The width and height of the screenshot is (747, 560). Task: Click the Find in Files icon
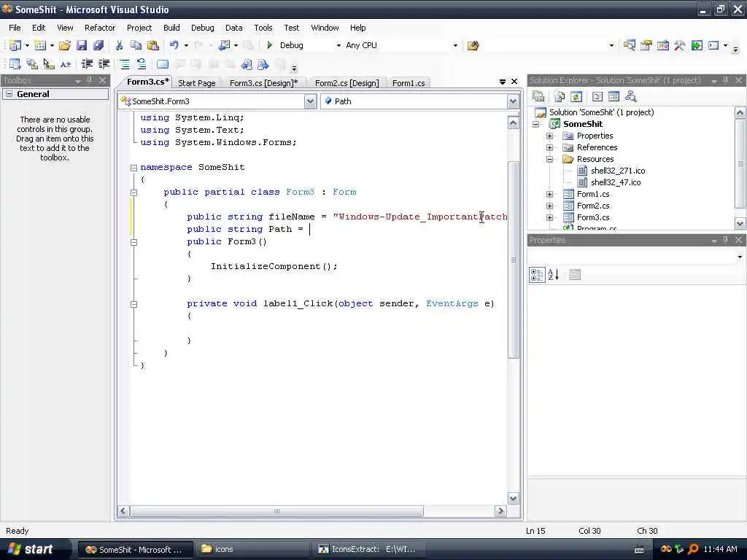(473, 45)
